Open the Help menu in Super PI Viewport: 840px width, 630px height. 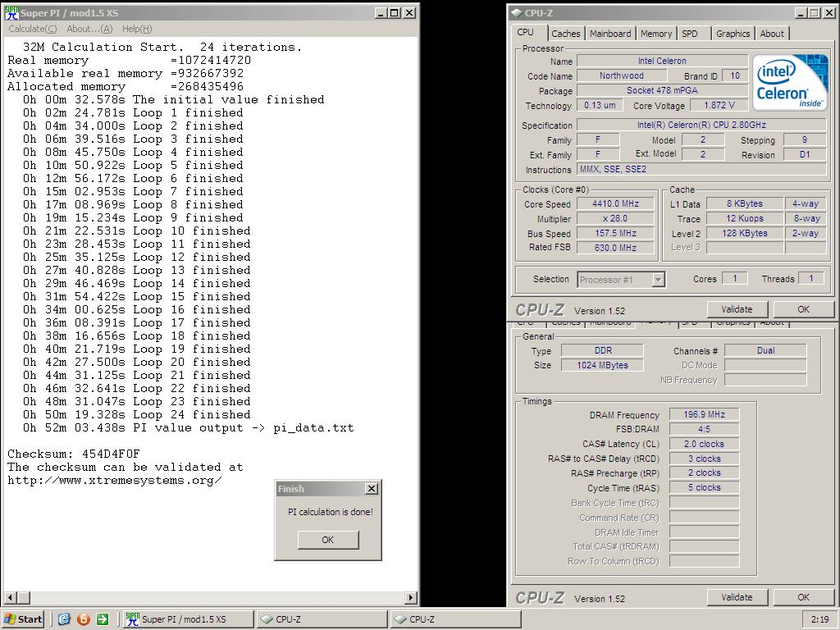pyautogui.click(x=137, y=29)
